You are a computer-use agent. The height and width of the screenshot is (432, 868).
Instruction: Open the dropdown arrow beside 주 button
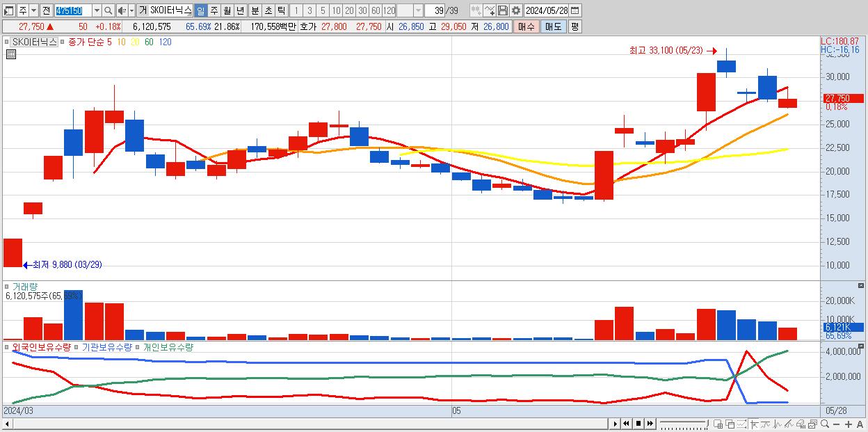pos(33,10)
